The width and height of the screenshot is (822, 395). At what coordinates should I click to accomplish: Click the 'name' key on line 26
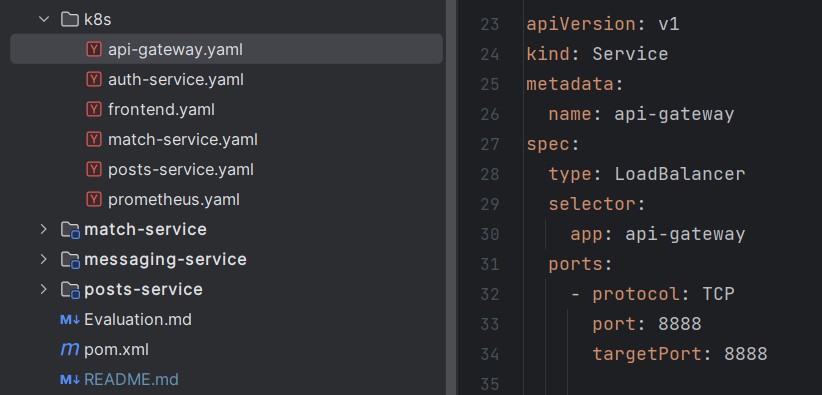[x=570, y=114]
